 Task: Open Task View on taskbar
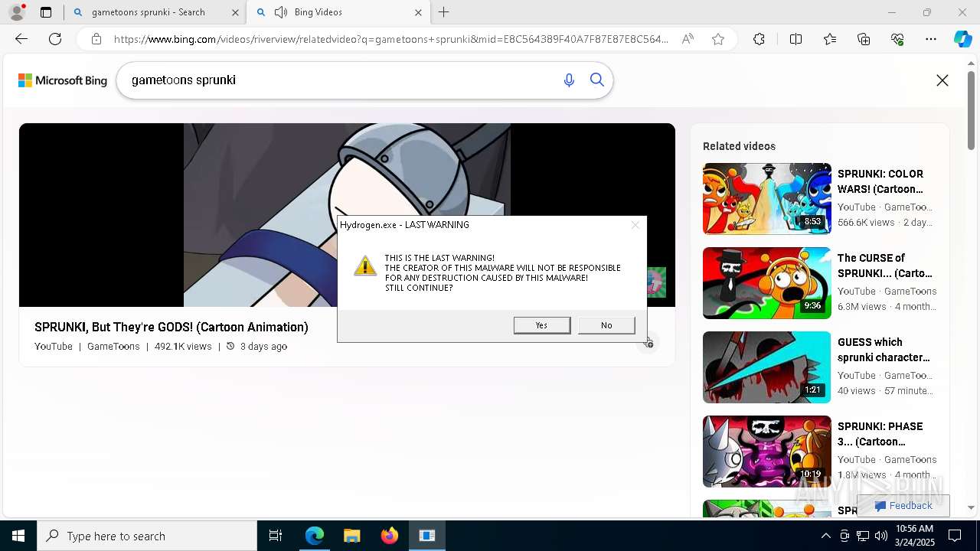[x=276, y=536]
